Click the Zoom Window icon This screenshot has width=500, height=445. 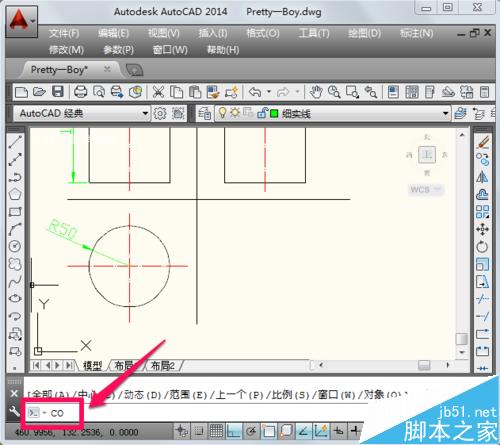pyautogui.click(x=352, y=92)
